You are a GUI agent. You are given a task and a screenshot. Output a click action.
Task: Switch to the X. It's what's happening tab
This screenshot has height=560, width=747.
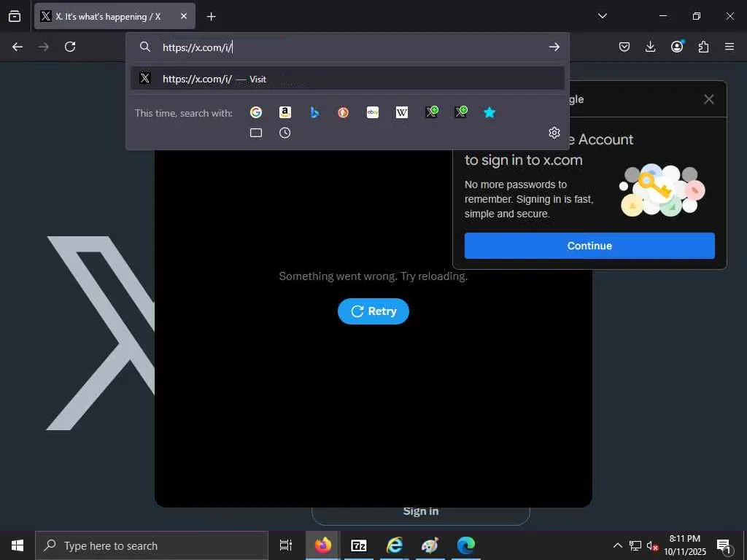click(x=115, y=16)
